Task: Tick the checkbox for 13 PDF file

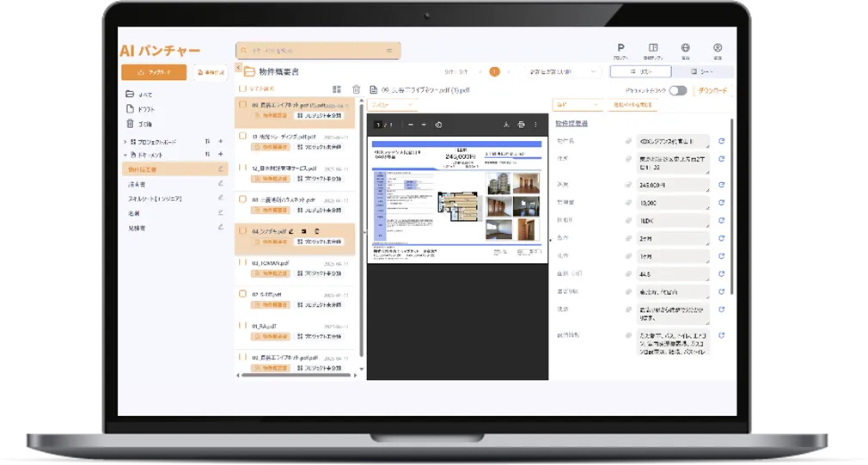Action: coord(243,136)
